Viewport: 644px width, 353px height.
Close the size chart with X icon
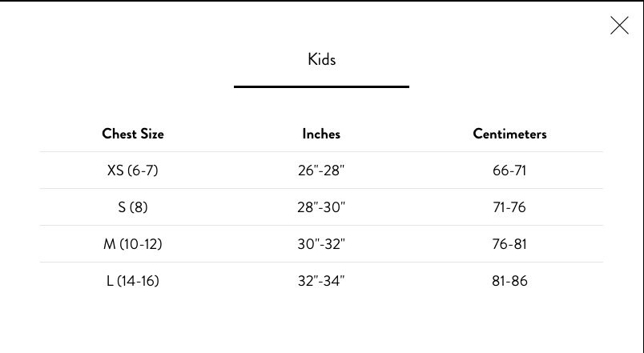coord(619,26)
